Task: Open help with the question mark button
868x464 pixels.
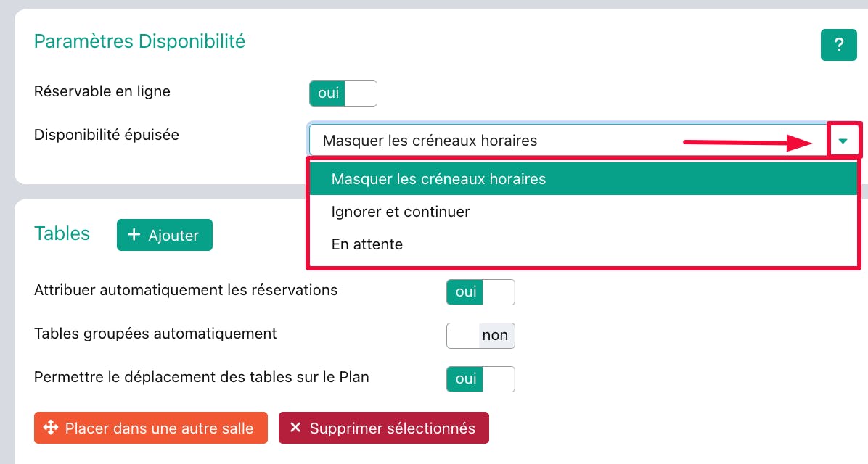Action: coord(838,45)
